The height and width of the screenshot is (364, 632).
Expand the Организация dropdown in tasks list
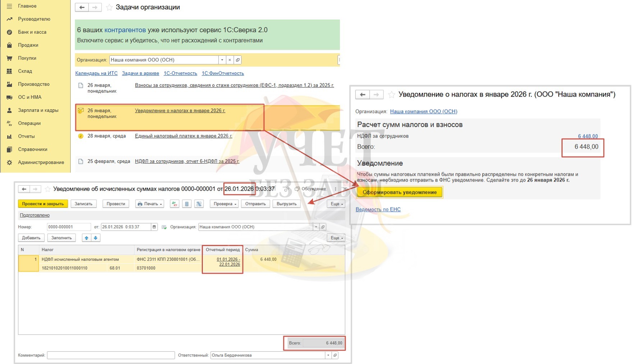[x=222, y=60]
